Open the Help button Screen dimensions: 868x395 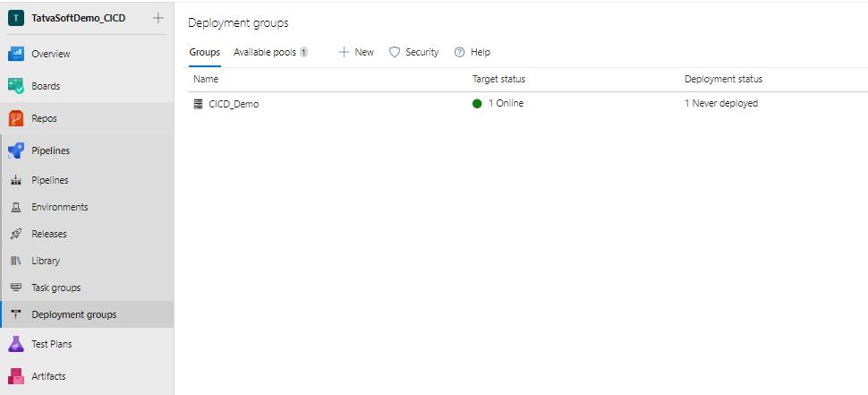(x=472, y=52)
